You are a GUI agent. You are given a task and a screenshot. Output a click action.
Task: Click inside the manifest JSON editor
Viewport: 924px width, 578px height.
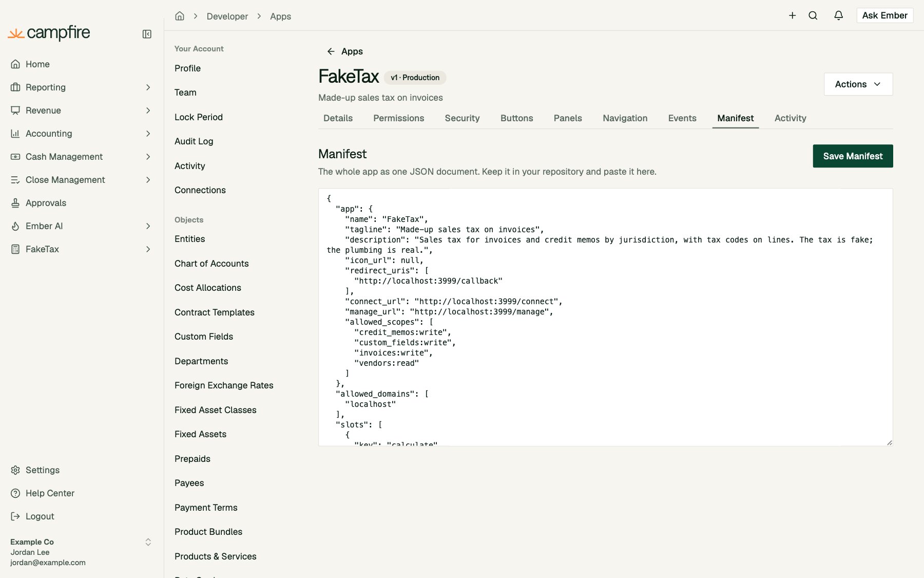[x=605, y=317]
